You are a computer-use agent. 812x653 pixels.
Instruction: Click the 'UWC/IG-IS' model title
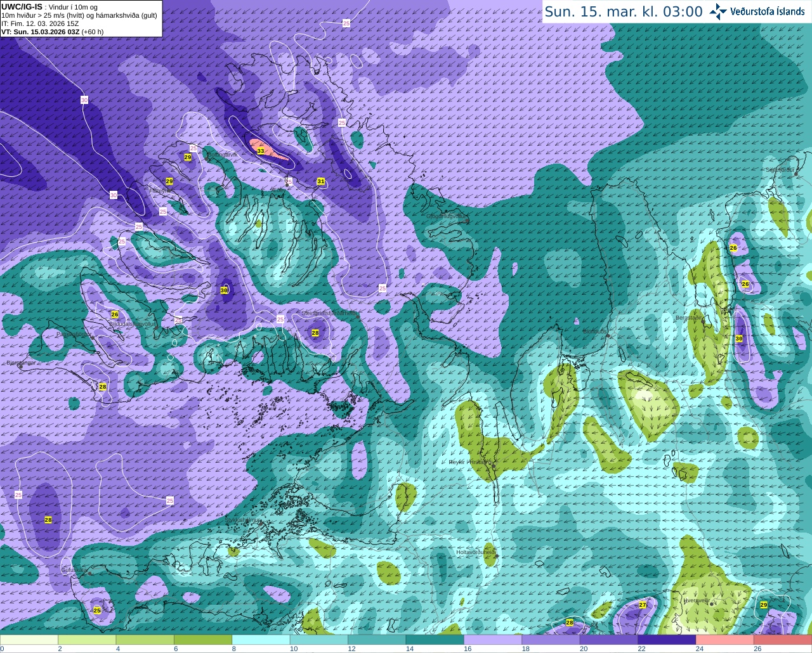[x=22, y=6]
